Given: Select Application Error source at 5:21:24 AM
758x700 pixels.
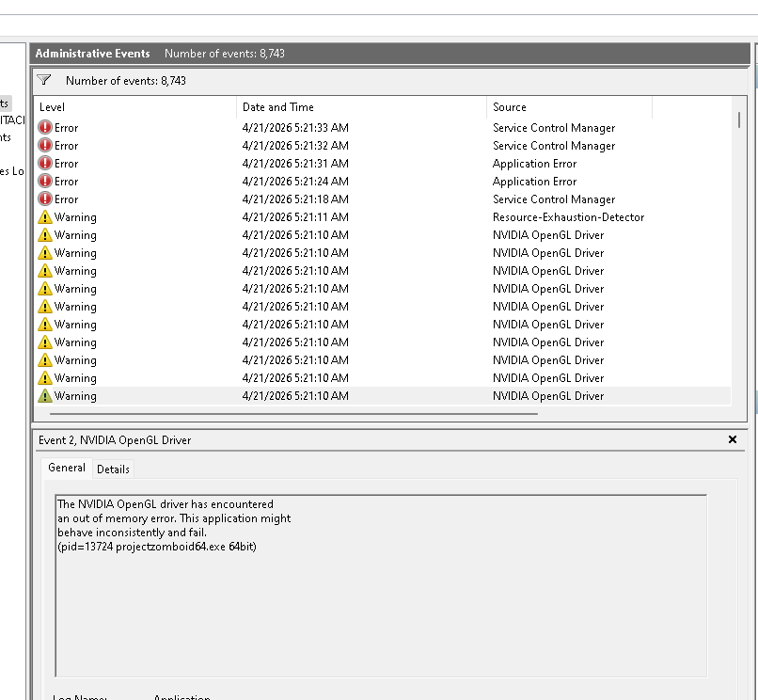Looking at the screenshot, I should [x=534, y=182].
